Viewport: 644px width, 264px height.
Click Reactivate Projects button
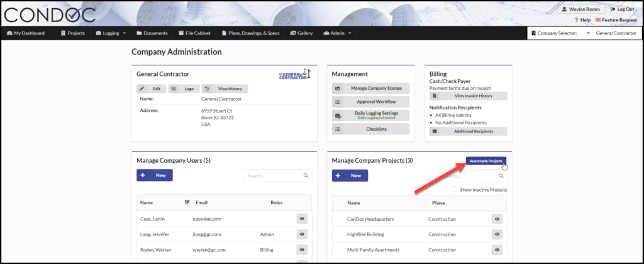pyautogui.click(x=486, y=161)
